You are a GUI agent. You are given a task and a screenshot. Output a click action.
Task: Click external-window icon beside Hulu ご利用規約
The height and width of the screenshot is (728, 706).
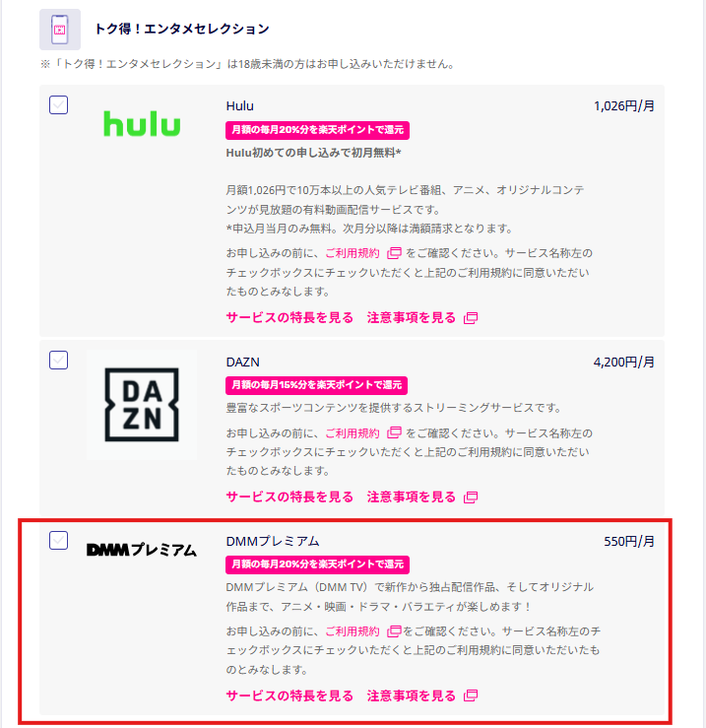tap(394, 253)
